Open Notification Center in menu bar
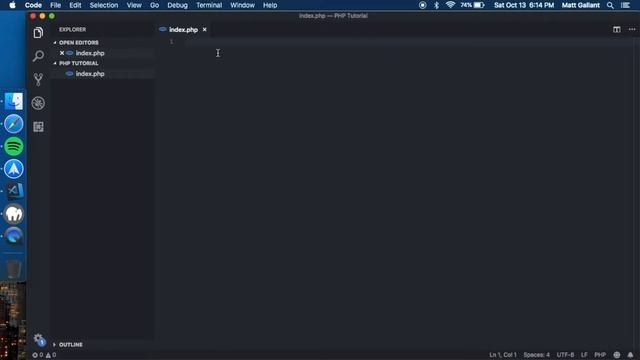This screenshot has height=360, width=640. point(625,5)
